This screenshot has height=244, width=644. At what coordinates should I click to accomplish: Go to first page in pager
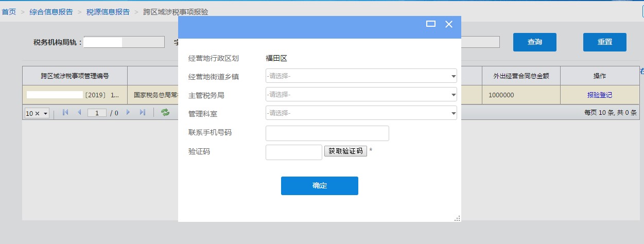click(x=65, y=112)
